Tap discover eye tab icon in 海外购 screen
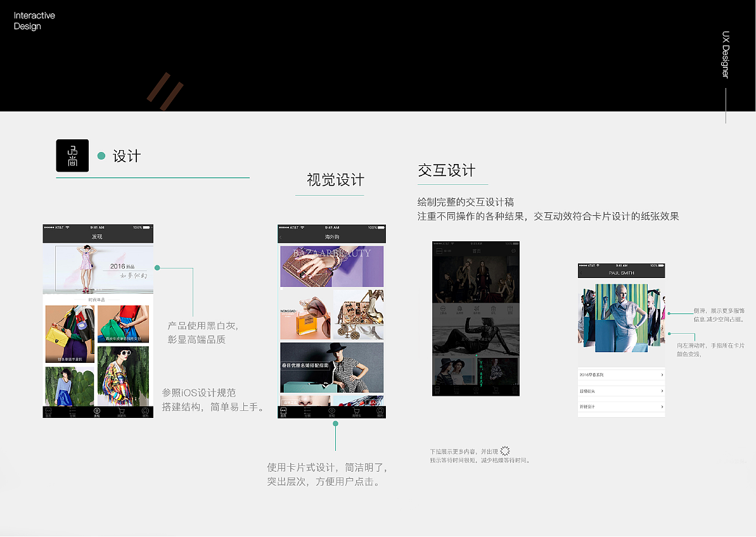The height and width of the screenshot is (537, 756). (x=331, y=412)
